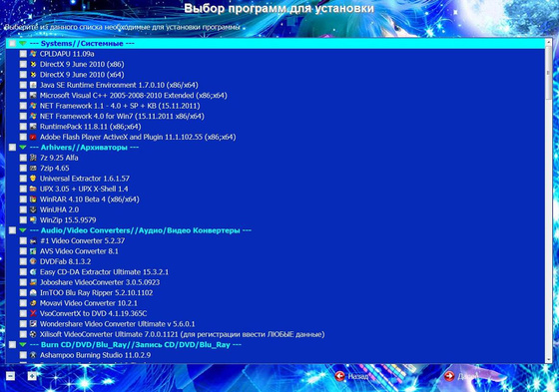This screenshot has width=559, height=392.
Task: Select Wondershare Video Converter Ultimate text
Action: tap(118, 324)
